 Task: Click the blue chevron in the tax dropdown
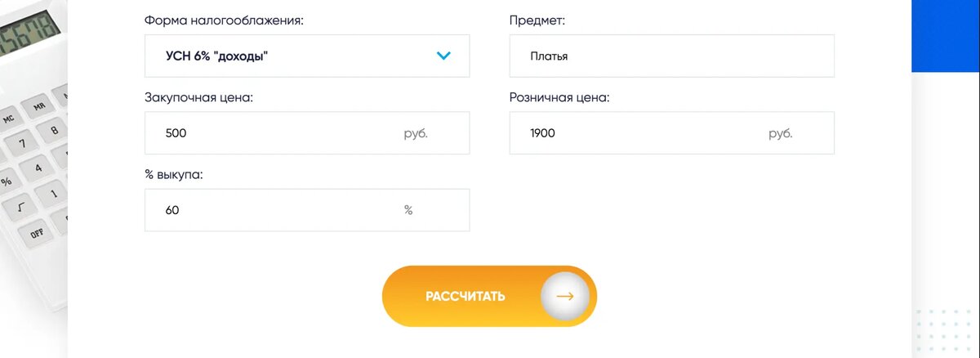[443, 56]
